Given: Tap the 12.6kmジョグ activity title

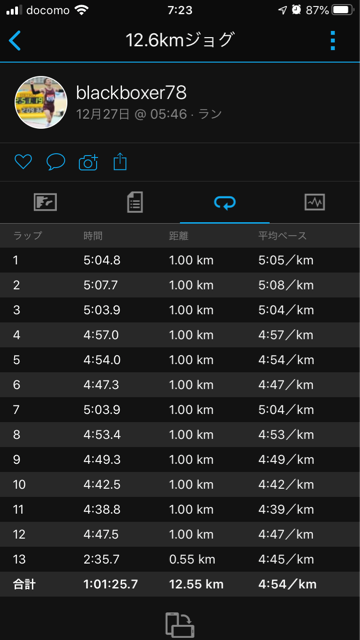Looking at the screenshot, I should click(180, 40).
